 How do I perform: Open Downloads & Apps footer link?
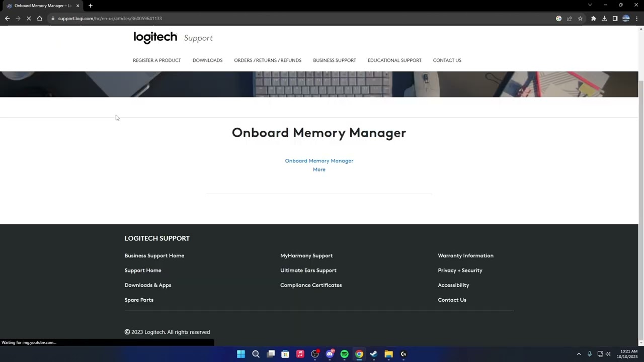point(148,285)
